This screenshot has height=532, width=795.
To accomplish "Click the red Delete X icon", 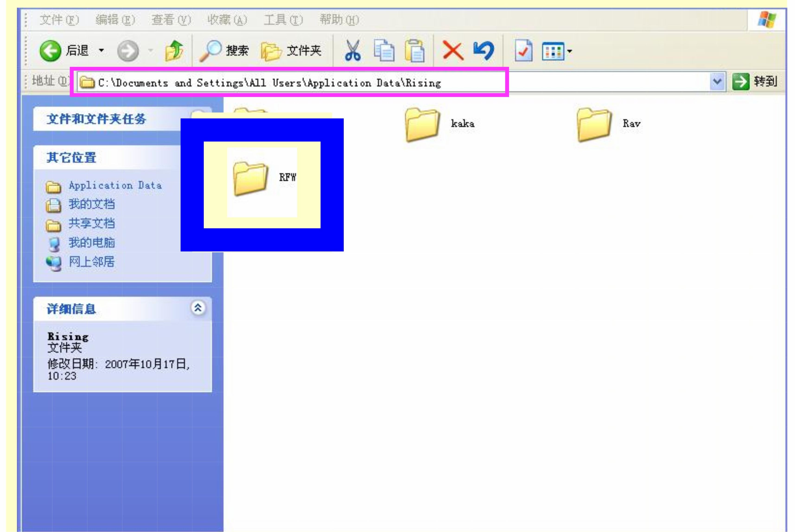I will (x=453, y=51).
